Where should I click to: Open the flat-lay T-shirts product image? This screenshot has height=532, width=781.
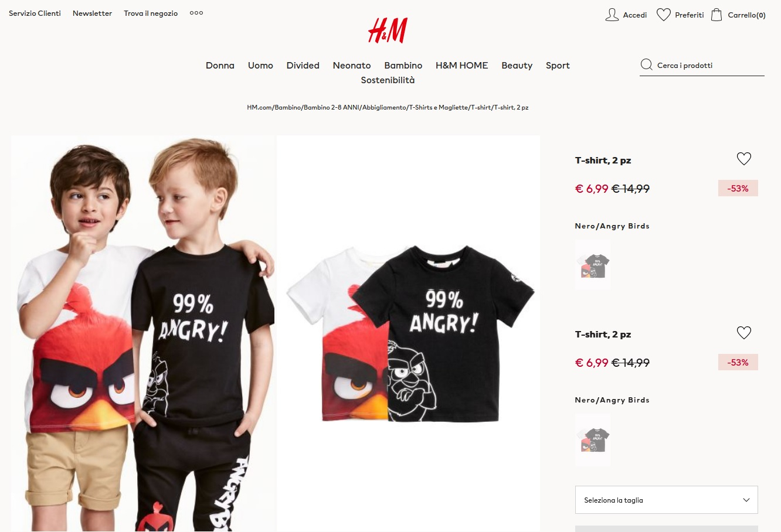pos(409,333)
